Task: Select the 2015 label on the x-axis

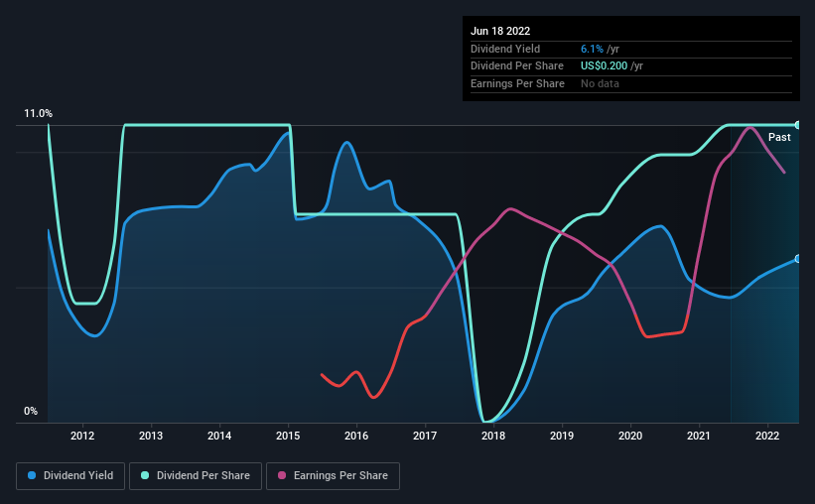Action: pyautogui.click(x=288, y=436)
